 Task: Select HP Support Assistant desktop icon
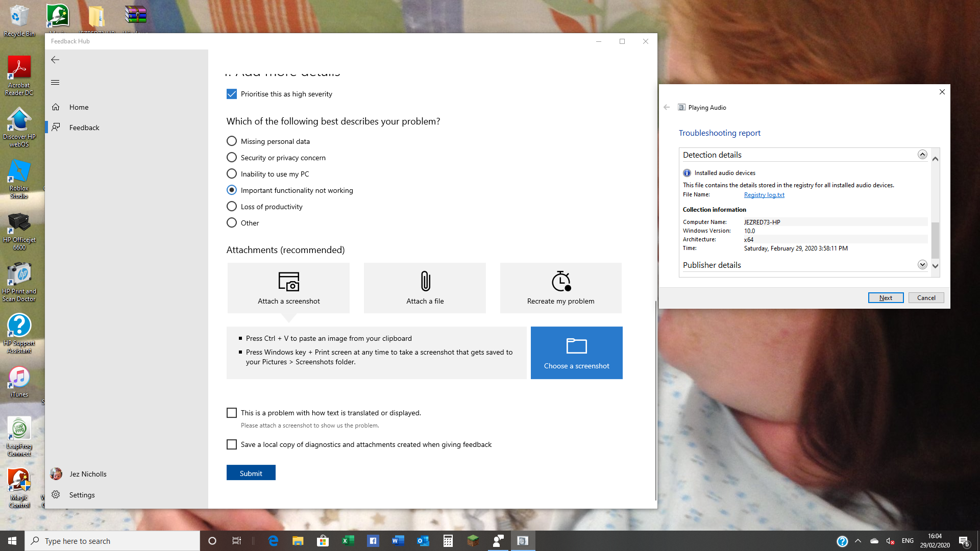(x=19, y=334)
